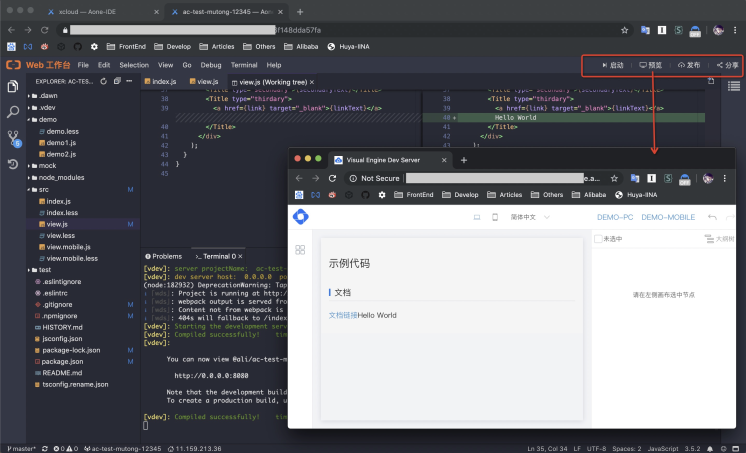Click the outline list icon at right edge of IDE
The height and width of the screenshot is (453, 746).
point(734,86)
